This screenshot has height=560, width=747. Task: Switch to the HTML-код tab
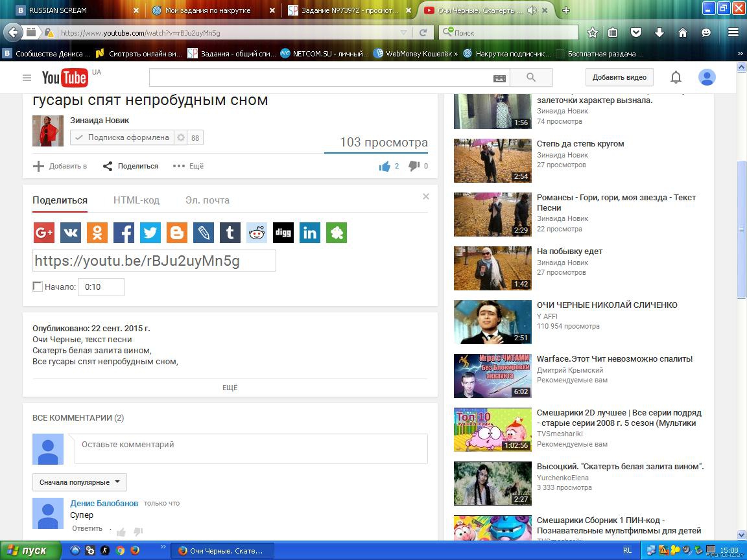136,200
